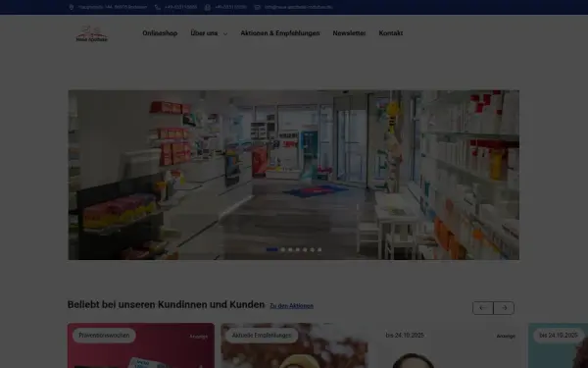
Task: Call the +49 phone number beside handset icon
Action: (180, 7)
